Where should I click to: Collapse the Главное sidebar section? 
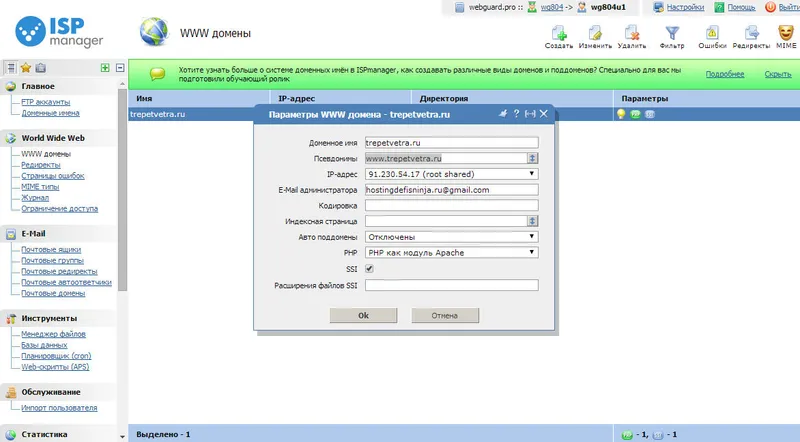(38, 86)
